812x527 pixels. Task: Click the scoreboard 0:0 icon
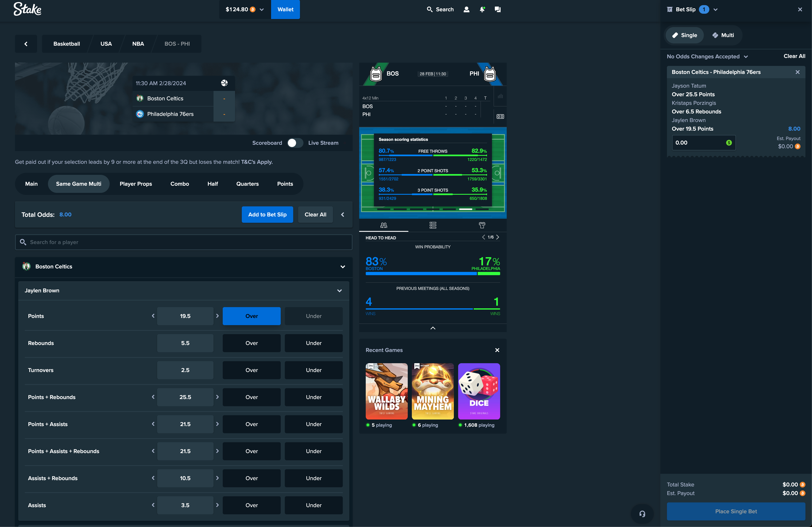[x=500, y=116]
